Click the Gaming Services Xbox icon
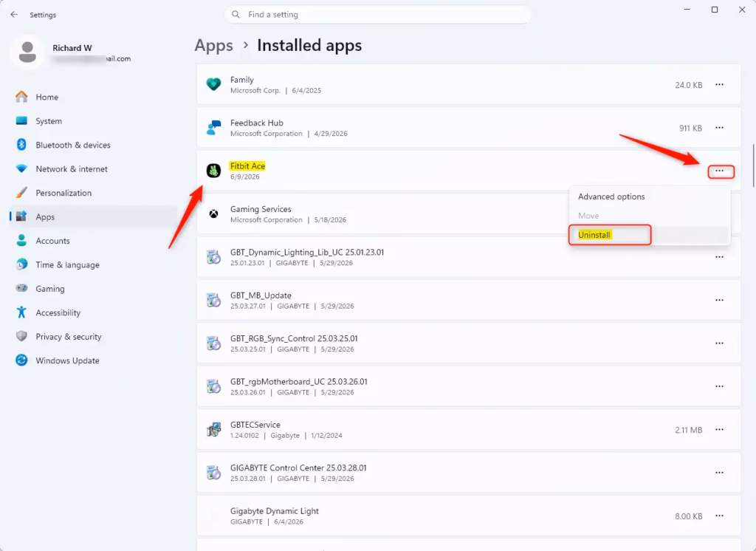The width and height of the screenshot is (756, 551). pyautogui.click(x=213, y=213)
